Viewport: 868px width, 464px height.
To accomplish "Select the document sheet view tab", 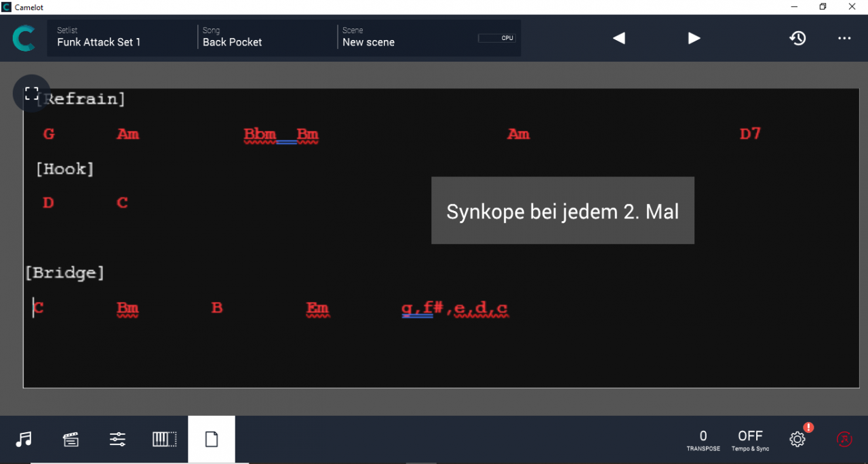I will (x=212, y=439).
